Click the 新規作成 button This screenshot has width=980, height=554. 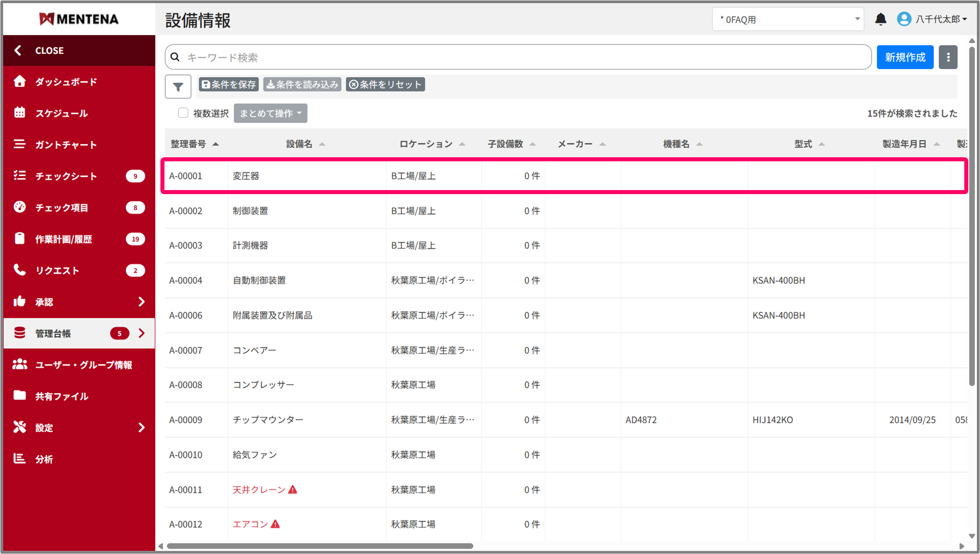coord(905,58)
